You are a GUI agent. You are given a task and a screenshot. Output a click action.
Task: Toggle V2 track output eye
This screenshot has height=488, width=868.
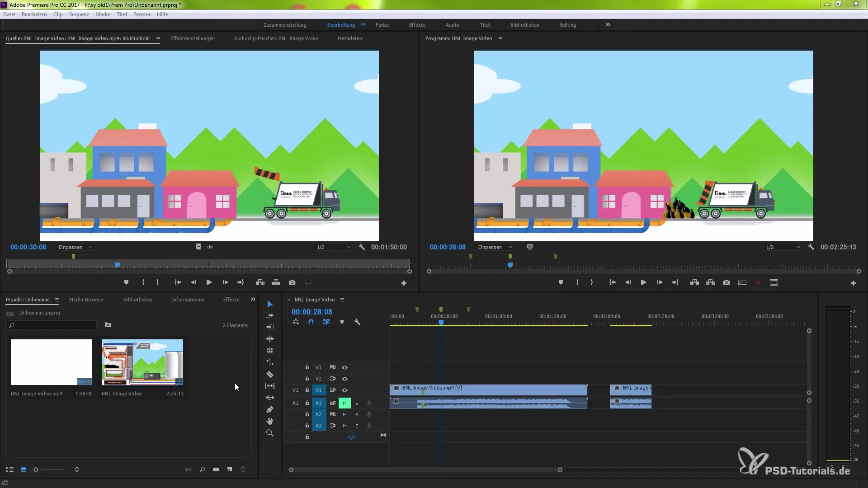click(344, 379)
